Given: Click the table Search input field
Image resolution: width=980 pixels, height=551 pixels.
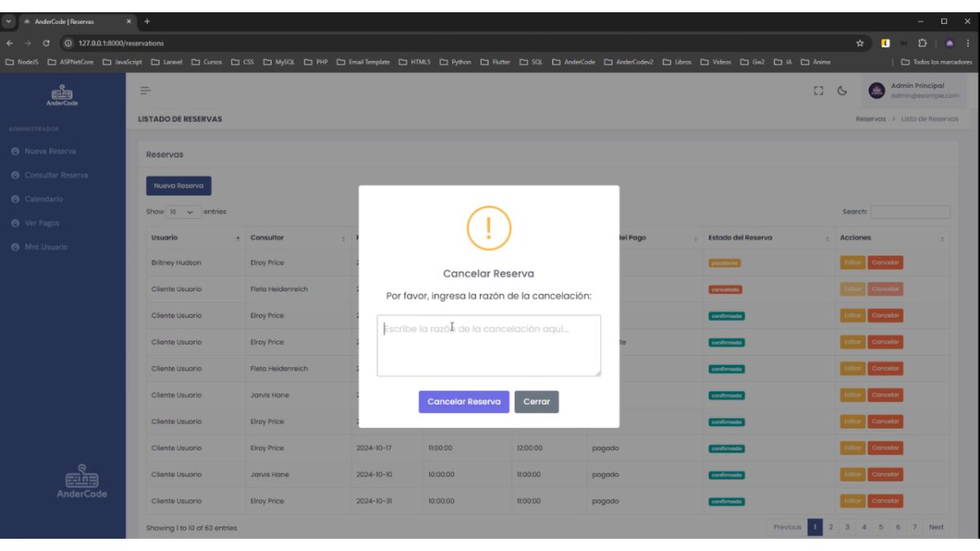Looking at the screenshot, I should tap(910, 212).
